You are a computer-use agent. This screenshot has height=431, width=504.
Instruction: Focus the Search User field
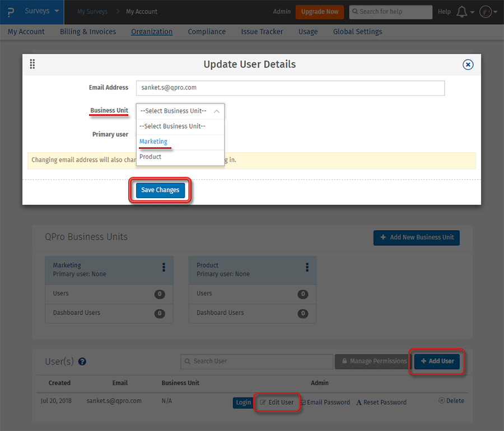(x=256, y=362)
